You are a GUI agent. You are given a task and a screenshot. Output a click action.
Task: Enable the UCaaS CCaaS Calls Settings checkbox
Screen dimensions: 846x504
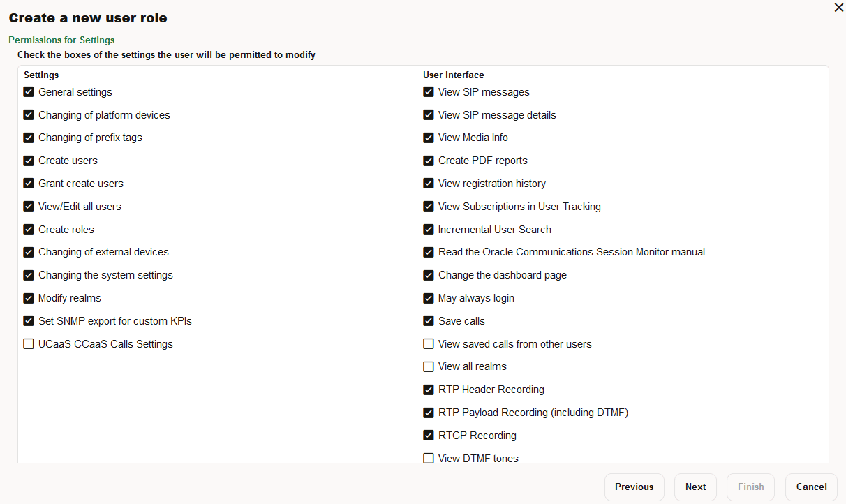pyautogui.click(x=29, y=343)
